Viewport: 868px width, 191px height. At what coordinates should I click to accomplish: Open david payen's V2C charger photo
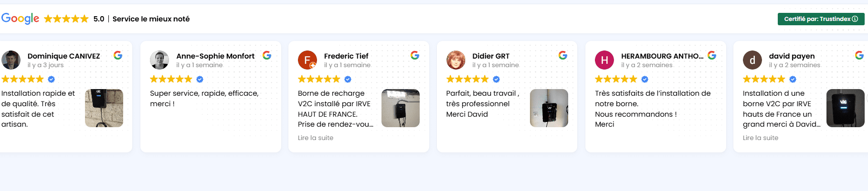pyautogui.click(x=845, y=108)
